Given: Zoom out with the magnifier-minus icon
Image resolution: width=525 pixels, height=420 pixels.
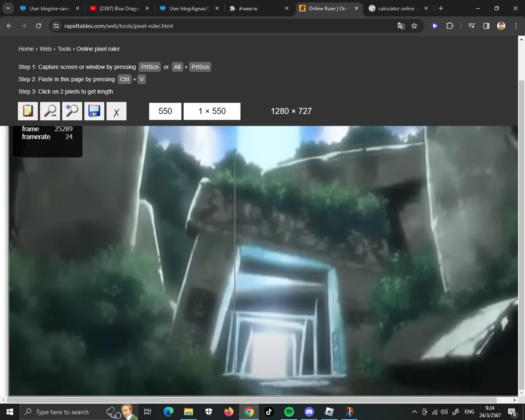Looking at the screenshot, I should click(x=50, y=111).
